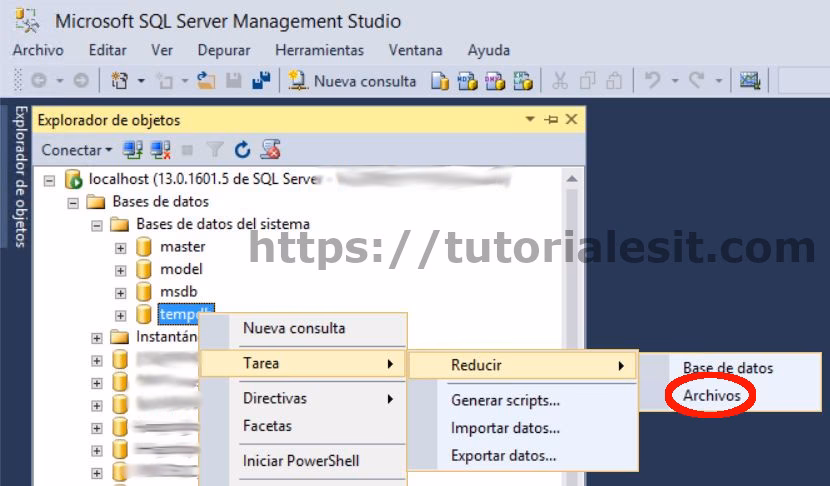Screen dimensions: 830x486
Task: Open the Conectar dropdown
Action: (x=77, y=150)
